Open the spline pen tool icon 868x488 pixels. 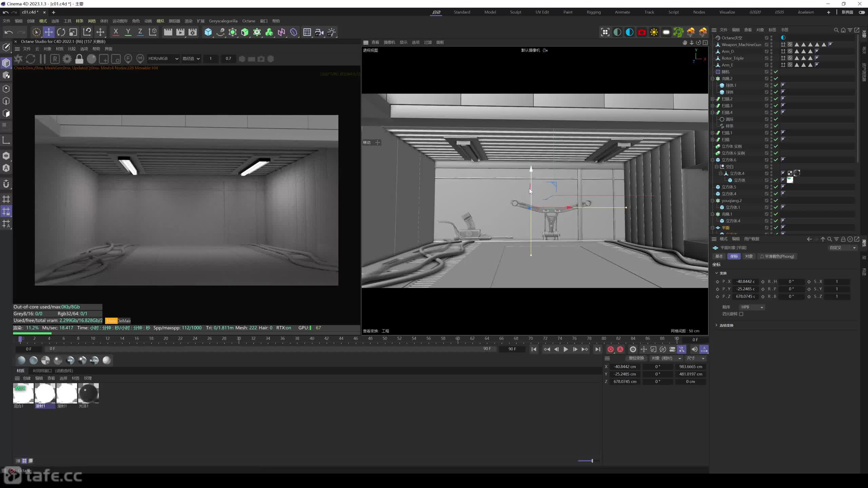coord(220,32)
